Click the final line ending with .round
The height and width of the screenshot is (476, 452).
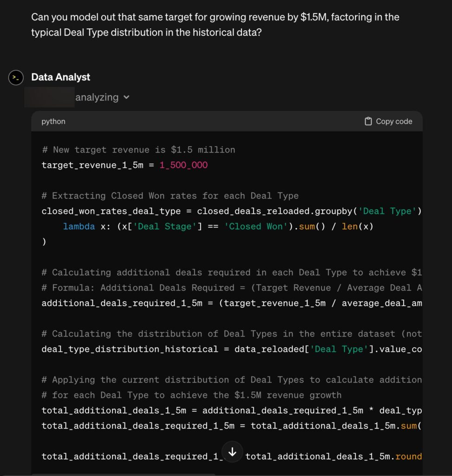point(232,456)
